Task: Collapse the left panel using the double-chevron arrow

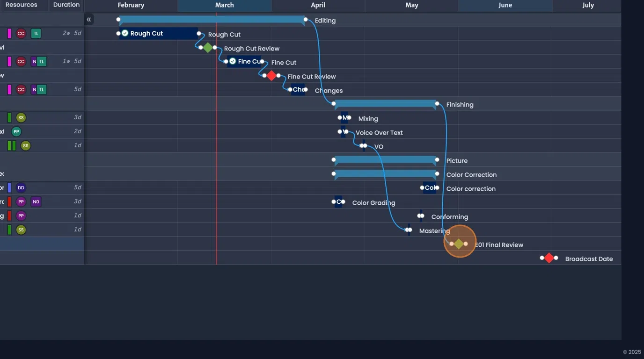Action: point(89,20)
